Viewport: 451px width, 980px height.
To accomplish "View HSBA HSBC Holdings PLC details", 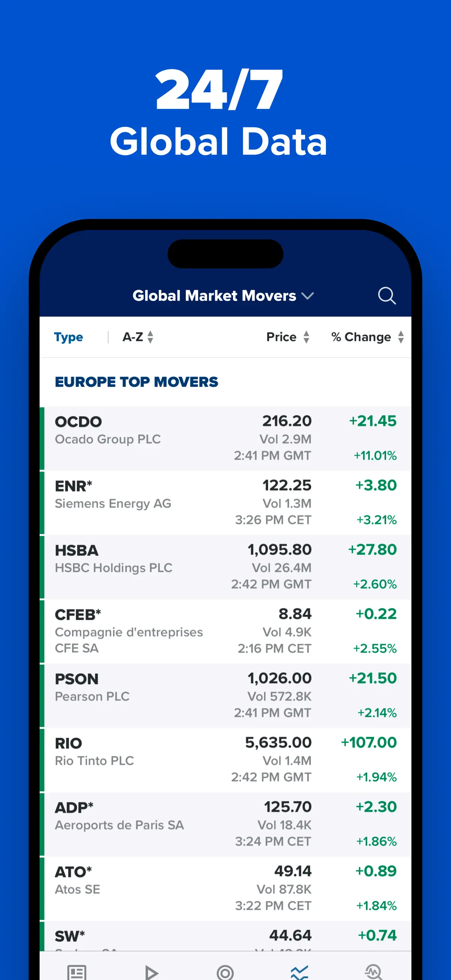I will [x=225, y=567].
